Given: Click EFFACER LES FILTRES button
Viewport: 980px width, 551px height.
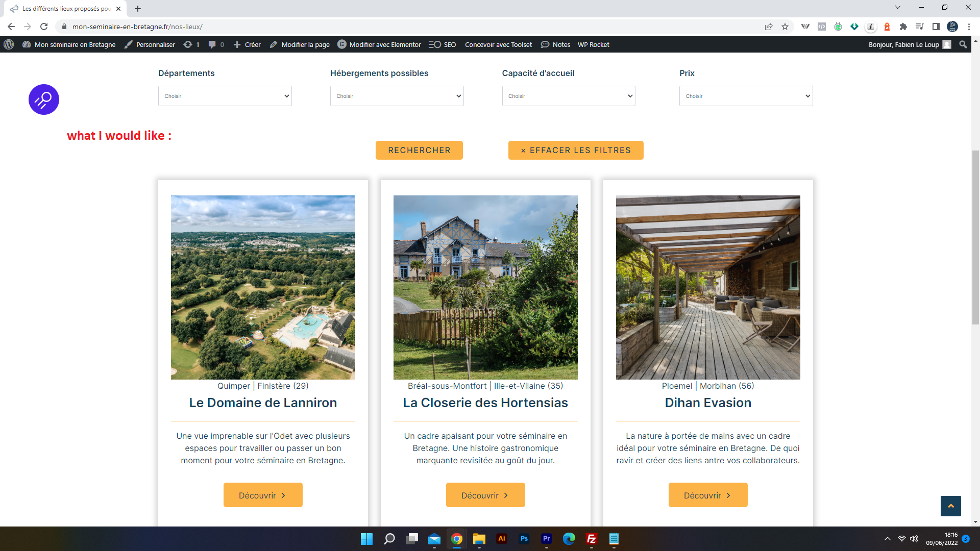Looking at the screenshot, I should coord(575,150).
